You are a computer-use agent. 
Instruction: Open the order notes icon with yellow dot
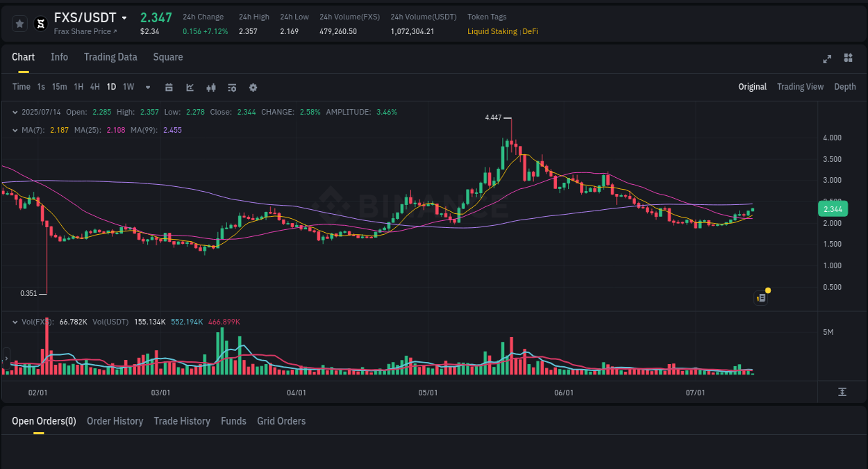click(760, 297)
